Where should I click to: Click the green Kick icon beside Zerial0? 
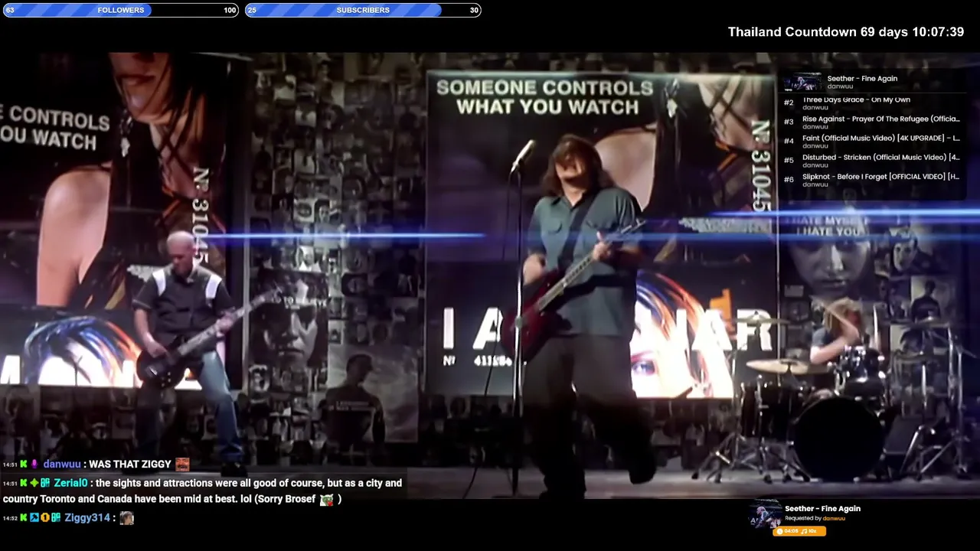[24, 483]
